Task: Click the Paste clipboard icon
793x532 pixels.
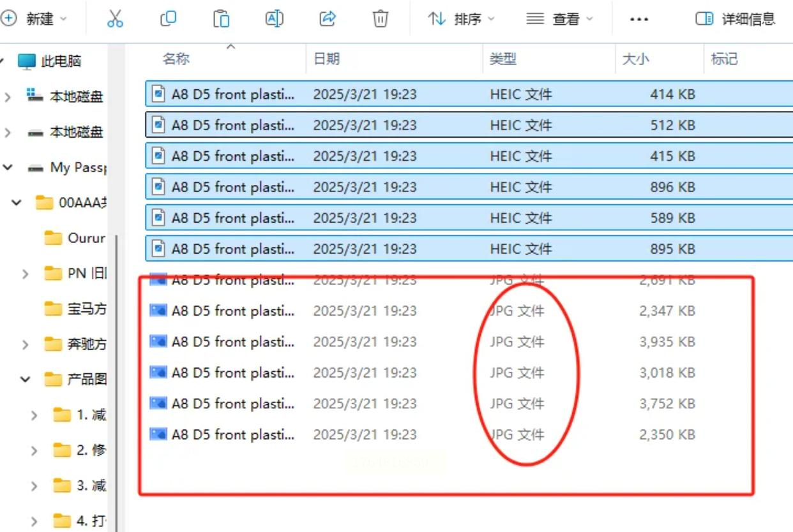Action: click(221, 19)
